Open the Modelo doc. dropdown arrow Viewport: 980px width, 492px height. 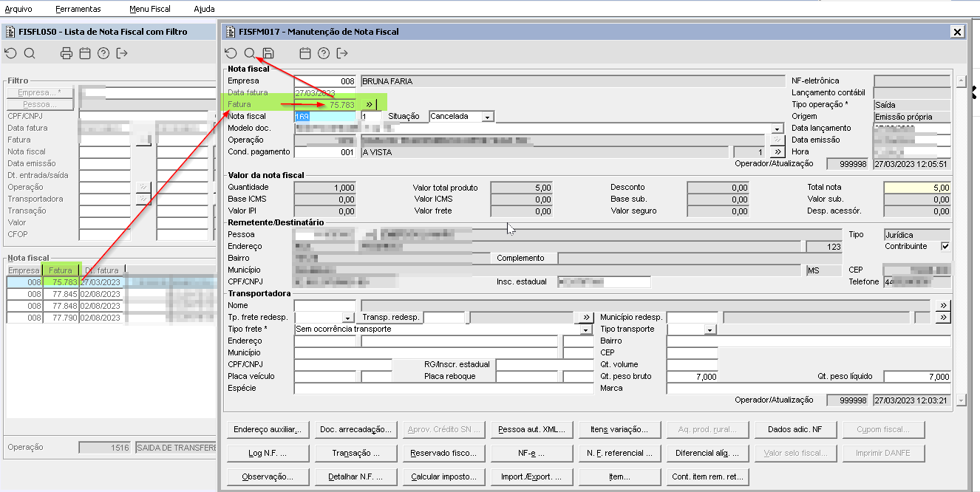tap(779, 128)
